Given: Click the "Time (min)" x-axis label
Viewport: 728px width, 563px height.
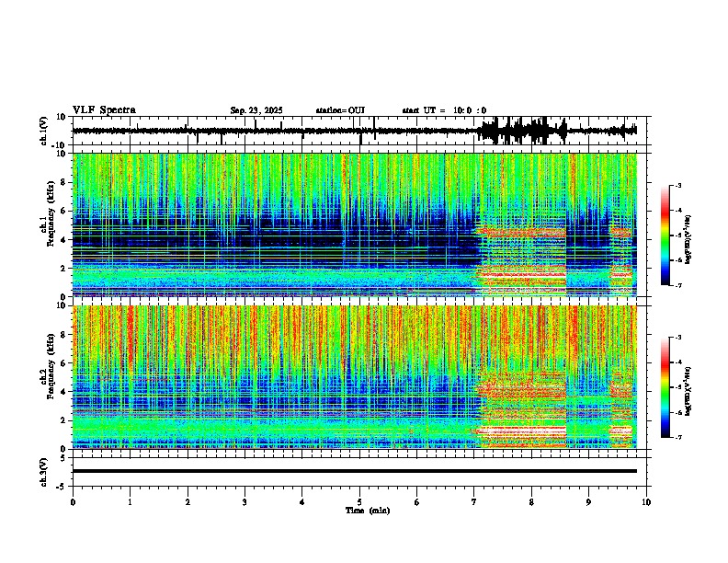Looking at the screenshot, I should 368,511.
